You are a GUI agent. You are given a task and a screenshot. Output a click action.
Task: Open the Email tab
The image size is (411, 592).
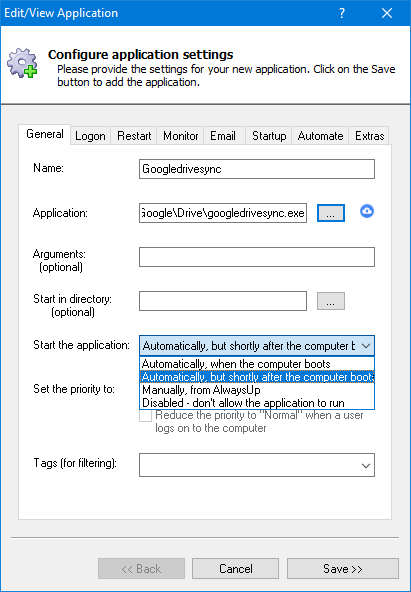point(223,136)
